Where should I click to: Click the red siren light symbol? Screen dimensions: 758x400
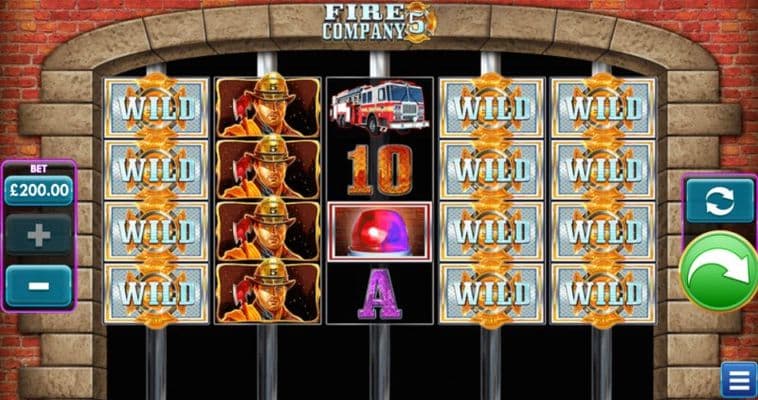click(x=379, y=232)
